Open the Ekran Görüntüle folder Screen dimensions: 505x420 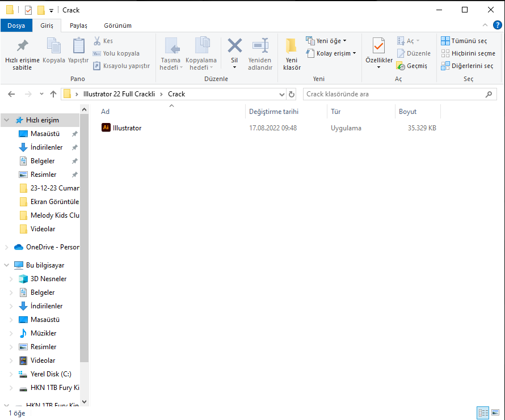click(49, 202)
